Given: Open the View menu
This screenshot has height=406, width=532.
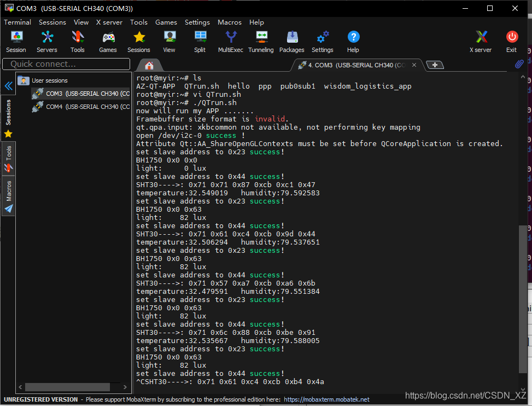Looking at the screenshot, I should coord(81,22).
